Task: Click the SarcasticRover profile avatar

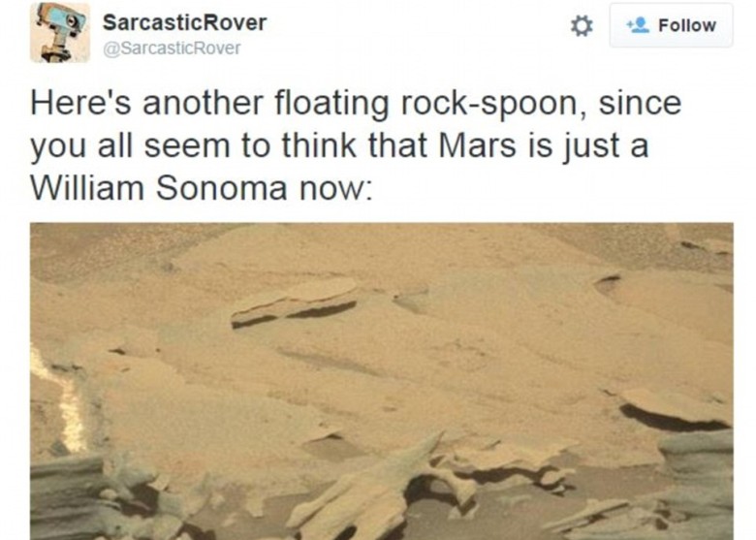Action: [x=59, y=33]
